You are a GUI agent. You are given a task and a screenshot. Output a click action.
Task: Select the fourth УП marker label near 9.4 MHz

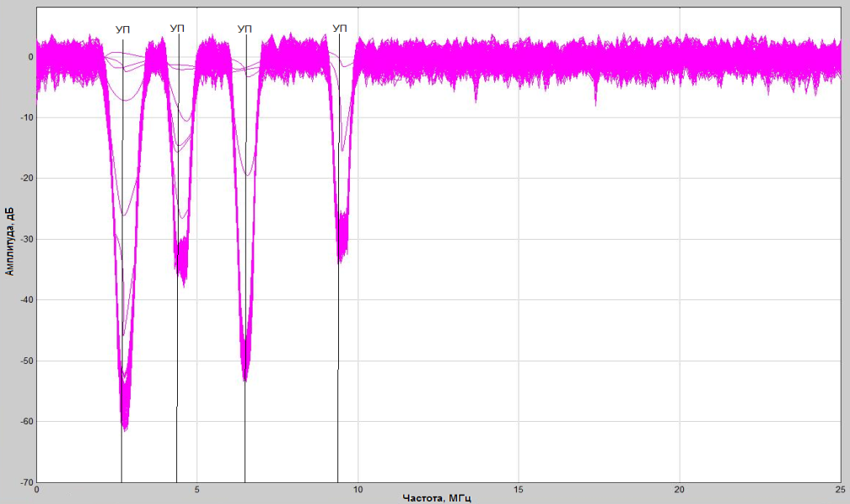coord(339,29)
